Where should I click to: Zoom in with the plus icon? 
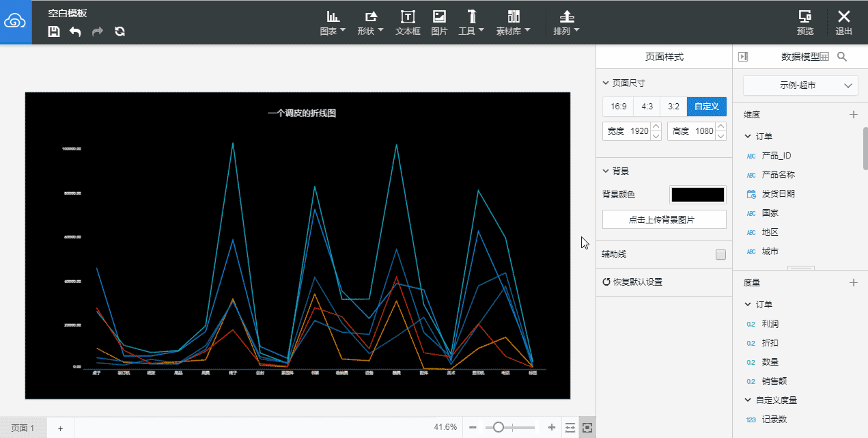tap(552, 427)
